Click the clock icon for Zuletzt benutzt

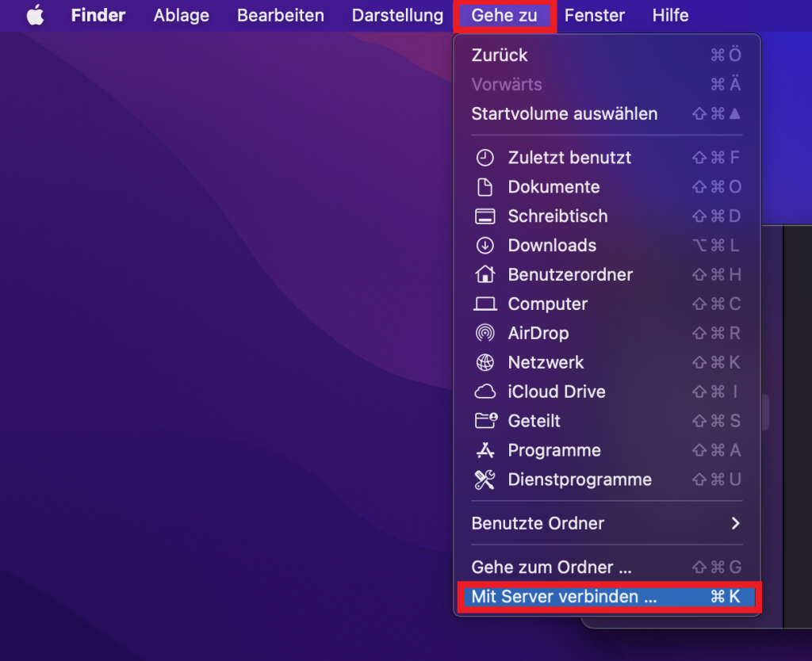tap(485, 158)
